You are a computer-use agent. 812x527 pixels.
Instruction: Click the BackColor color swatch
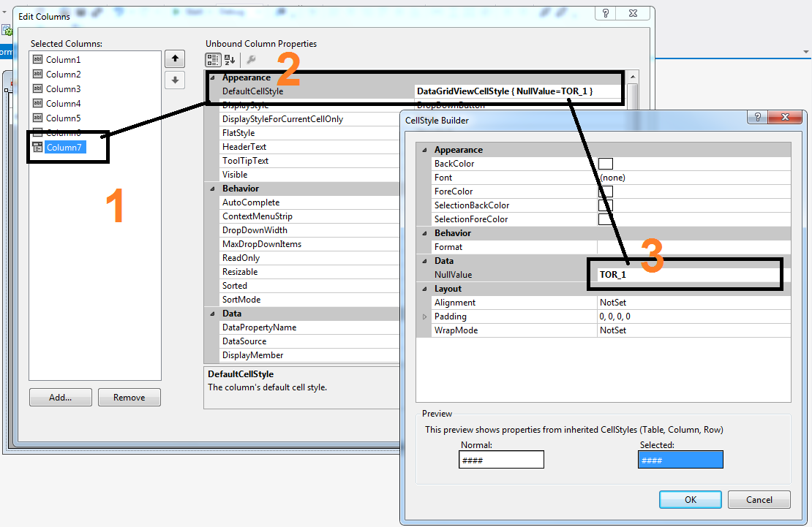[x=606, y=164]
